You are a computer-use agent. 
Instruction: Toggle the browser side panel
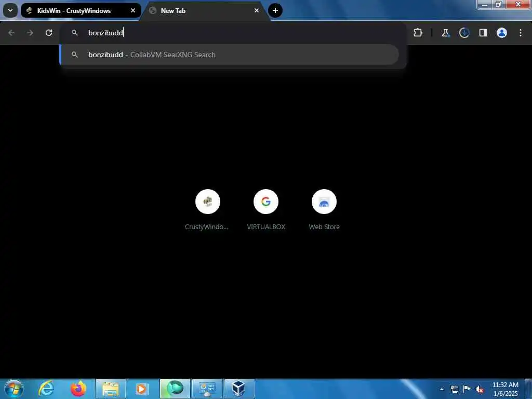483,33
